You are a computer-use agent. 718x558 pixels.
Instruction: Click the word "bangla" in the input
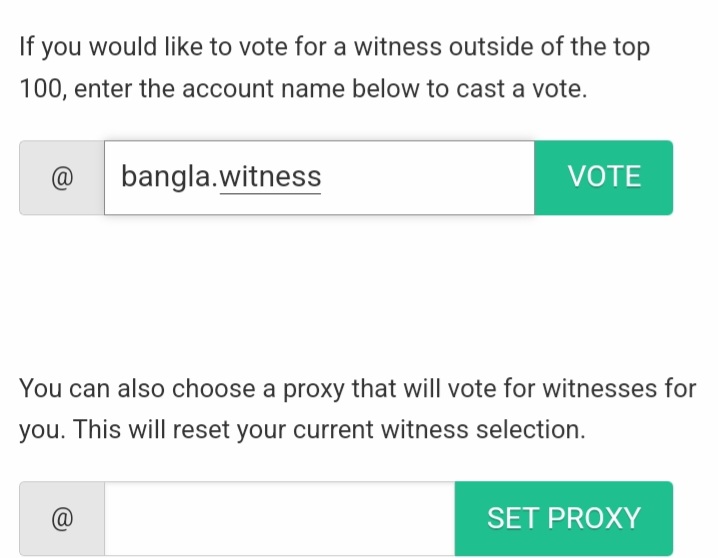click(x=166, y=177)
